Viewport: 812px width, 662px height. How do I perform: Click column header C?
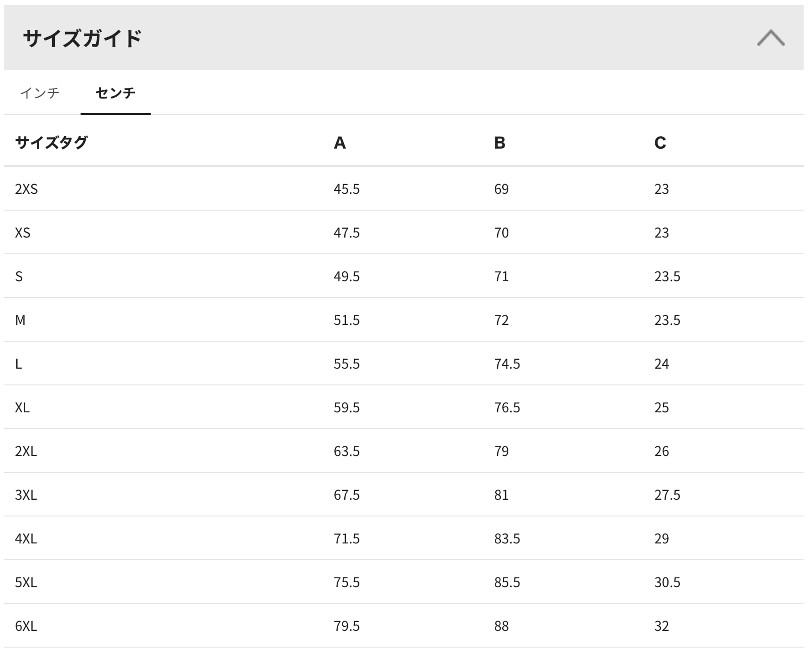pyautogui.click(x=660, y=143)
